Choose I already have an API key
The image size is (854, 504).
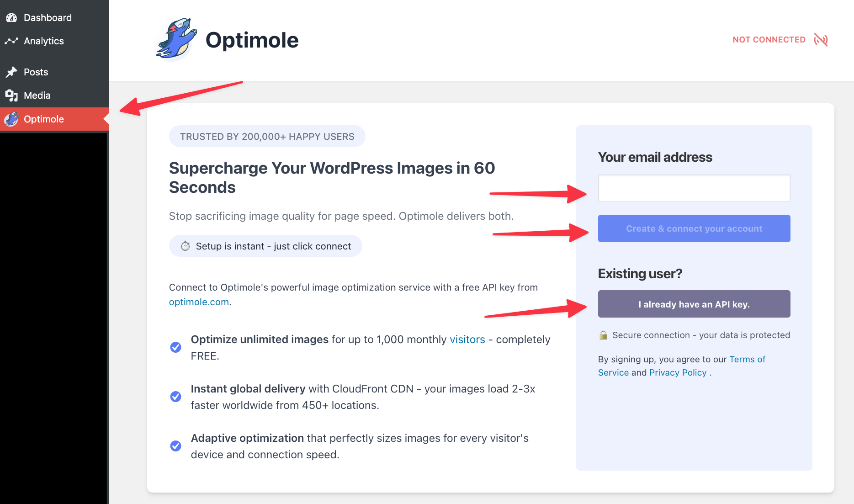[x=694, y=304]
